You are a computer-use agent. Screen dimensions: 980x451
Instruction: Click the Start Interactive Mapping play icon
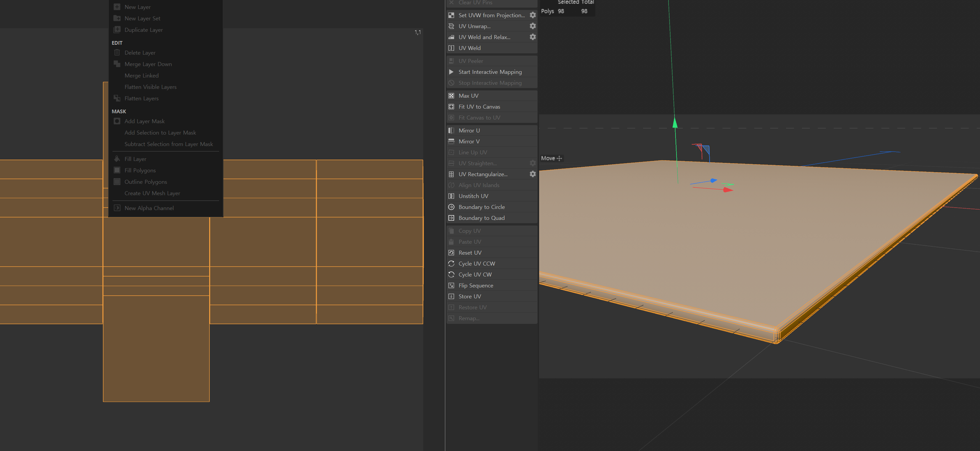[x=451, y=72]
